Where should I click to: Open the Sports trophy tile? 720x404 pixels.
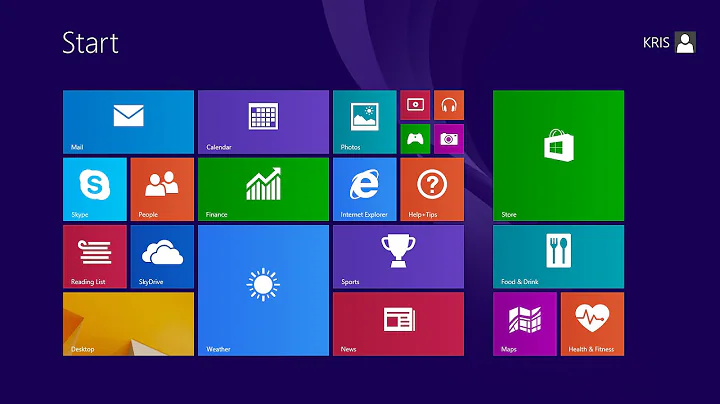click(398, 257)
